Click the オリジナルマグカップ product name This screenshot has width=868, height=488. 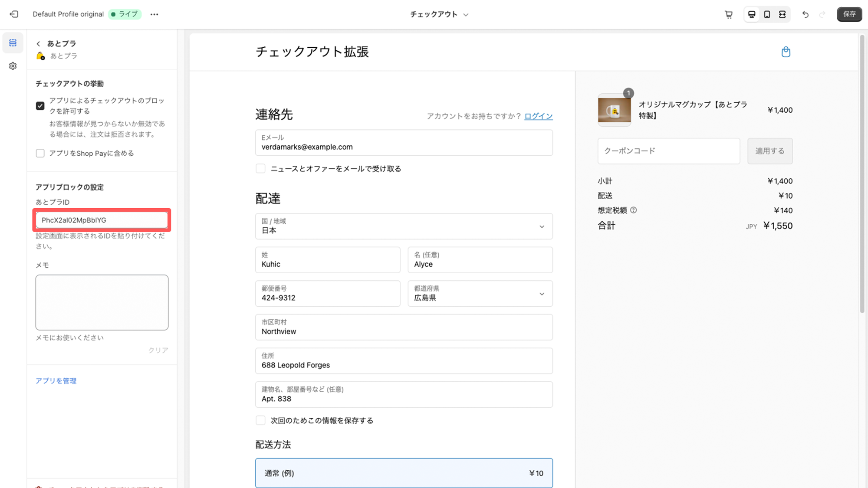tap(693, 110)
